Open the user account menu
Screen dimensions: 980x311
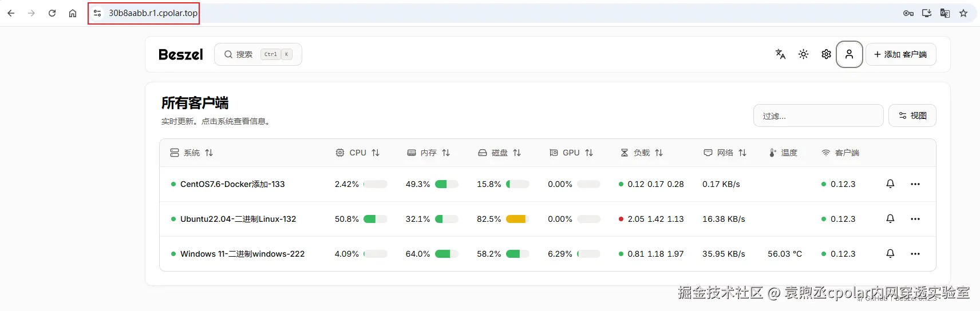pos(849,54)
